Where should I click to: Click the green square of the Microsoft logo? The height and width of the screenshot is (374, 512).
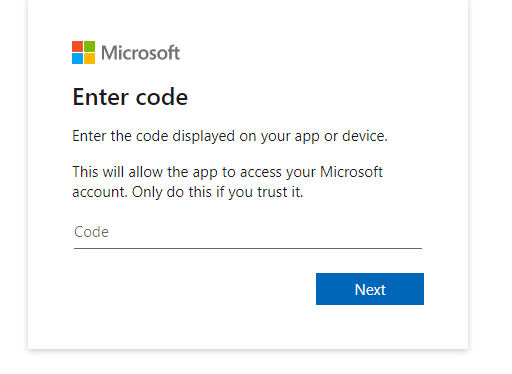point(89,46)
